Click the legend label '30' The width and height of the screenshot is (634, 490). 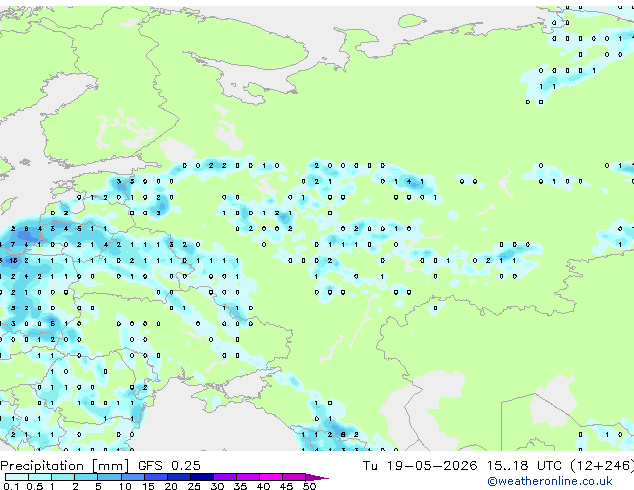coord(217,486)
